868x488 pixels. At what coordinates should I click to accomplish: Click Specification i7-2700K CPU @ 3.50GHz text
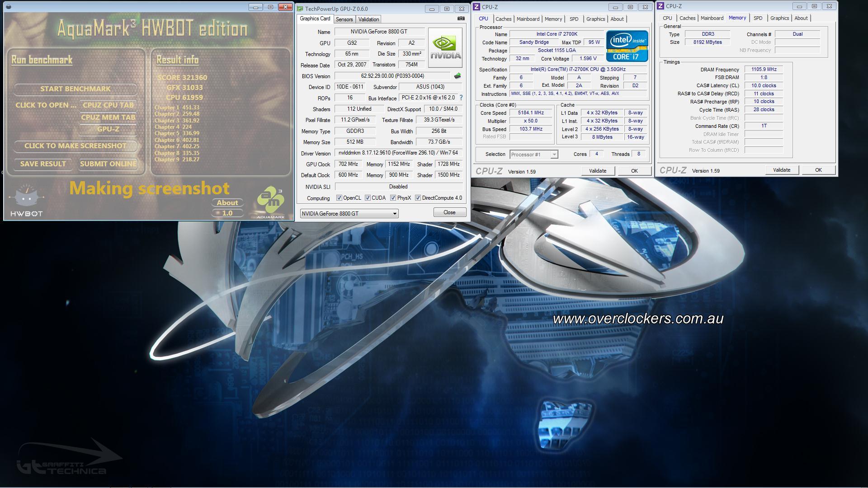578,70
